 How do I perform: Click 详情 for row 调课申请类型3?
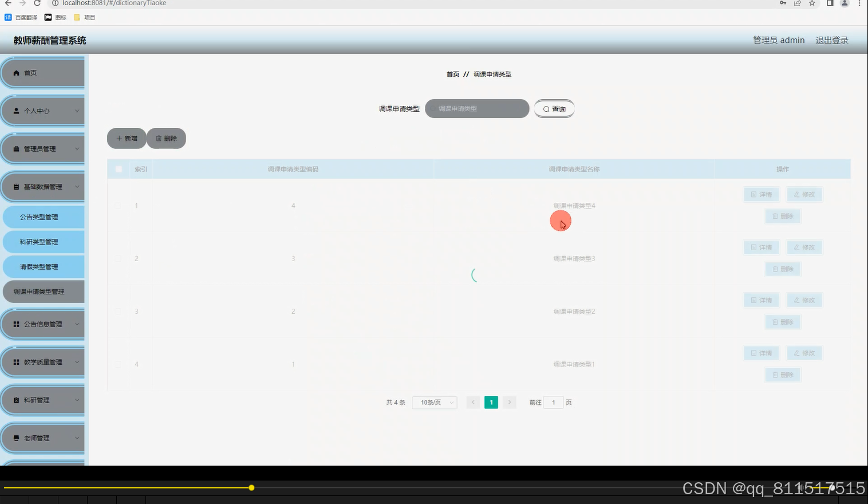pos(762,247)
